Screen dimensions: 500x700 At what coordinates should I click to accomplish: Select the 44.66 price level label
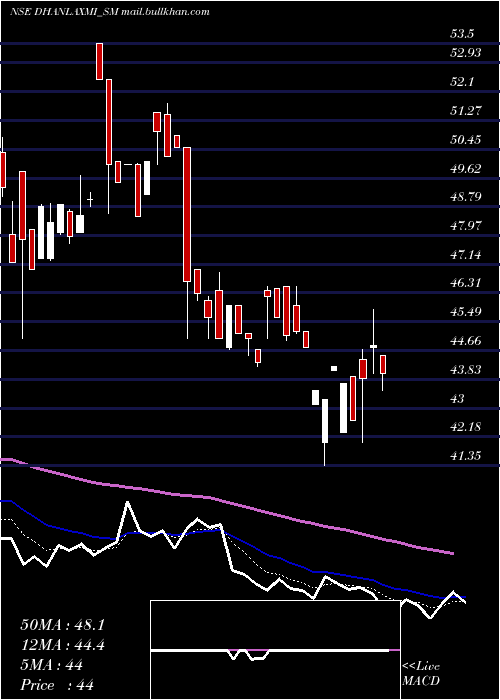(x=466, y=341)
